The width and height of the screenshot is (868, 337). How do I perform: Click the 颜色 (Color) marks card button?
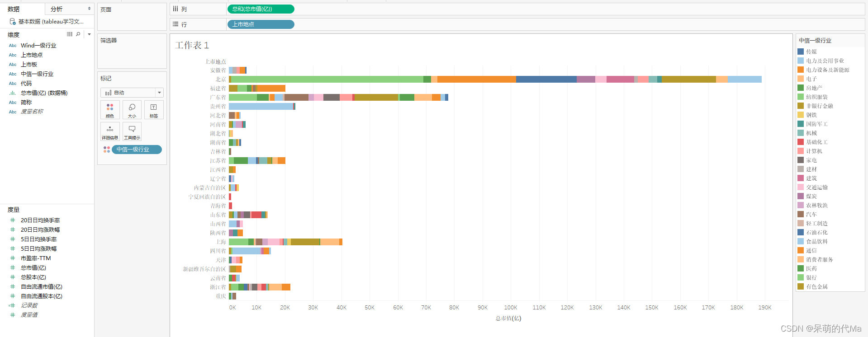click(x=110, y=110)
